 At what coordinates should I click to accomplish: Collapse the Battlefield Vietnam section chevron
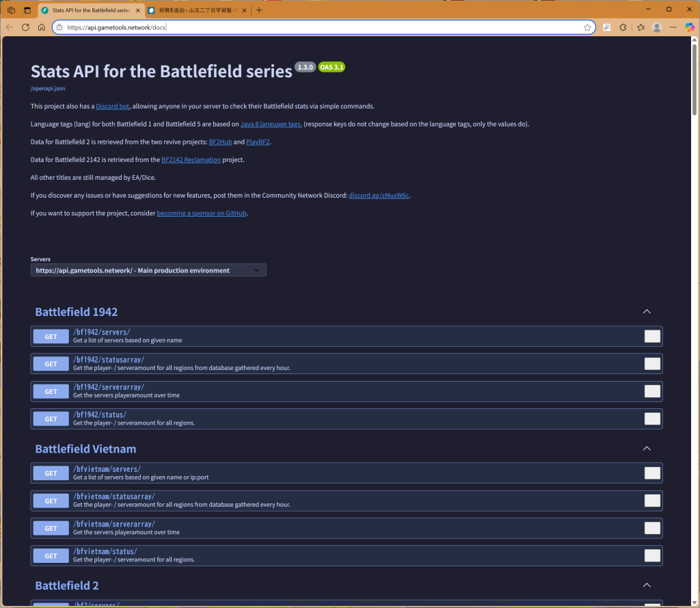[647, 449]
